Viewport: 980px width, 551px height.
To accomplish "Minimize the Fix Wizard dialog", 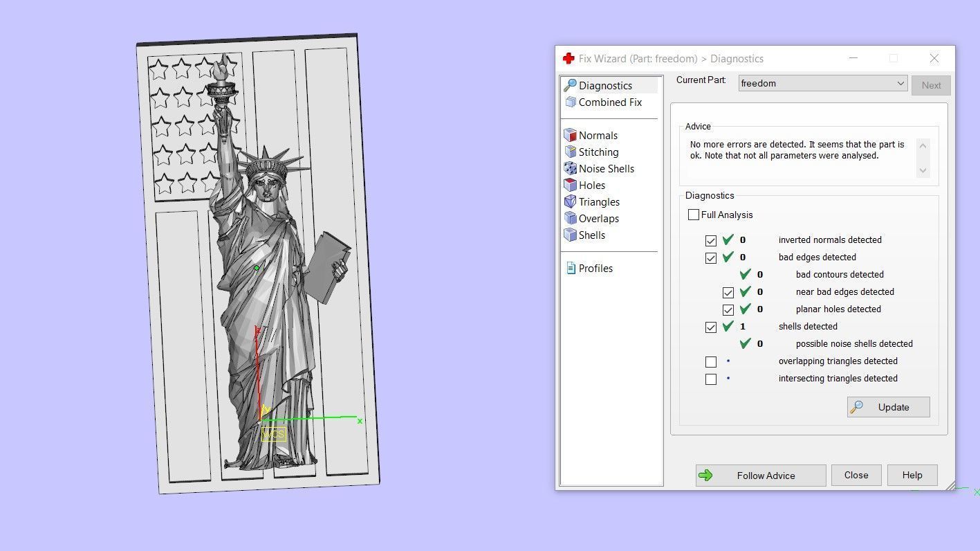I will 853,59.
